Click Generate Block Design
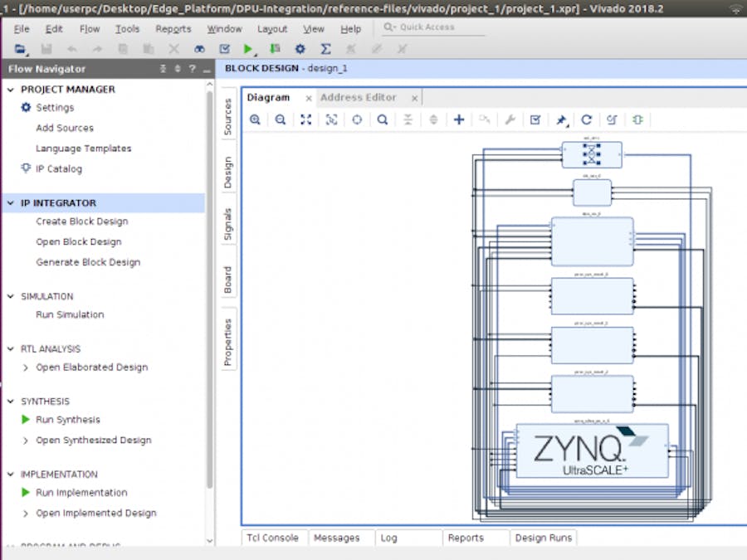The width and height of the screenshot is (747, 560). point(88,262)
